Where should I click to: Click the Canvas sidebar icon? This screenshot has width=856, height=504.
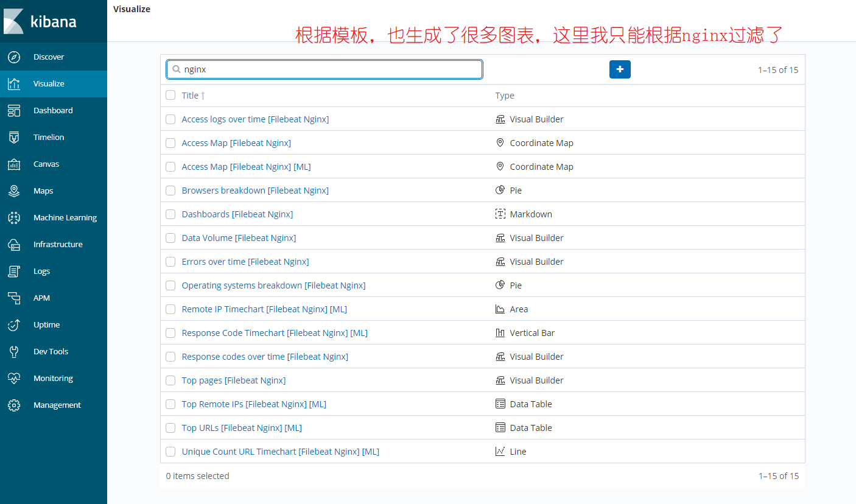(x=14, y=164)
